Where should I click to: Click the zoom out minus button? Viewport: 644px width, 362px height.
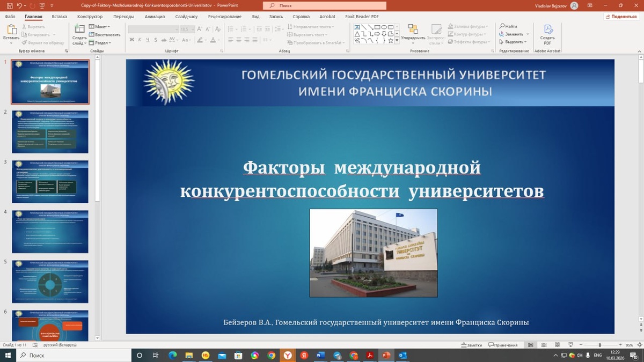(581, 345)
